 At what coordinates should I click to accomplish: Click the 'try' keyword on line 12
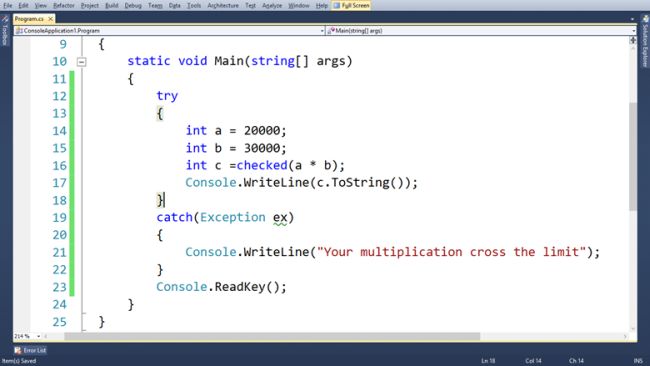click(167, 96)
